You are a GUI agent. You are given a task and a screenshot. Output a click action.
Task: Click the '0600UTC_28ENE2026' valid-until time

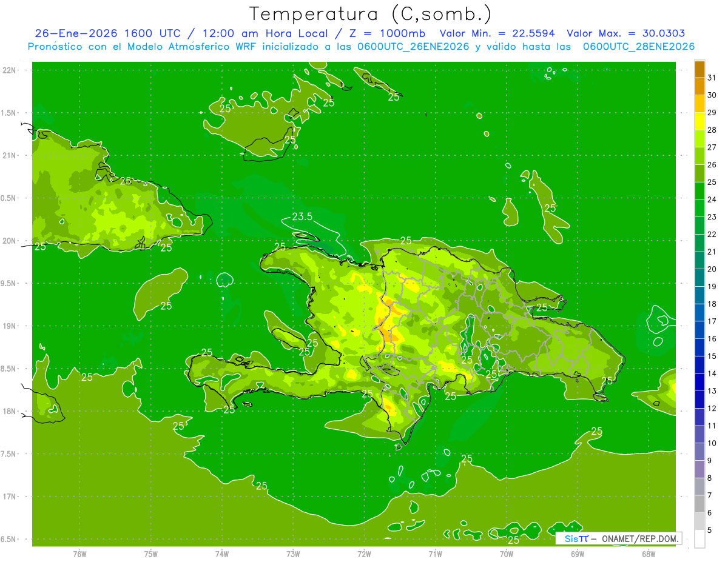(x=639, y=47)
